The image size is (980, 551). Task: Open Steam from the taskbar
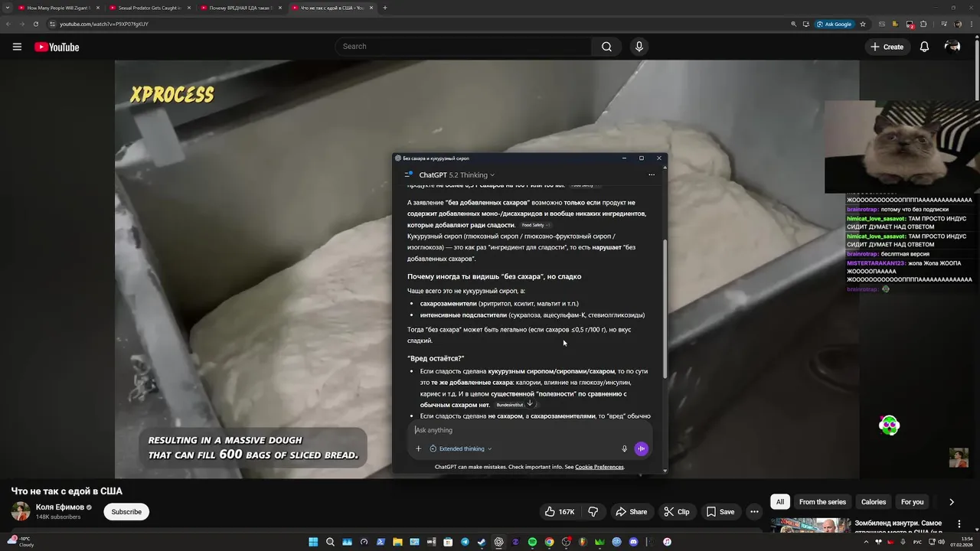pos(482,542)
